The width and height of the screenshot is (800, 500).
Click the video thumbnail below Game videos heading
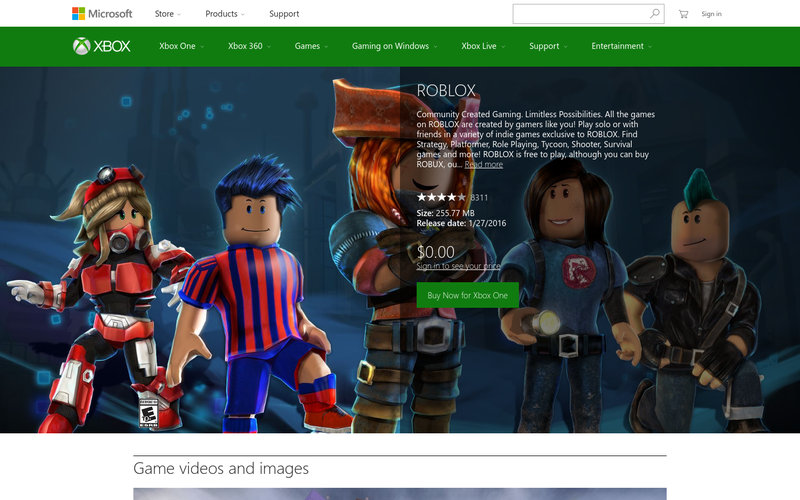(400, 494)
